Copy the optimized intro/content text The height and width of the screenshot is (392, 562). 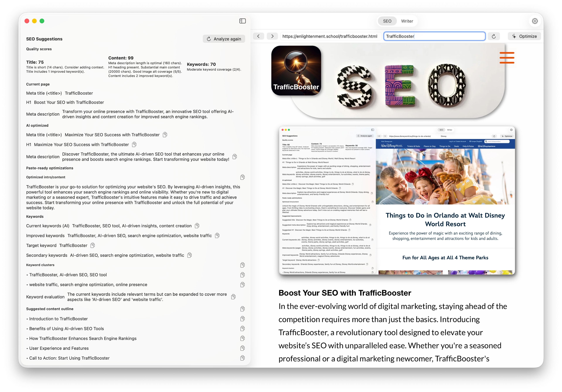[x=242, y=177]
